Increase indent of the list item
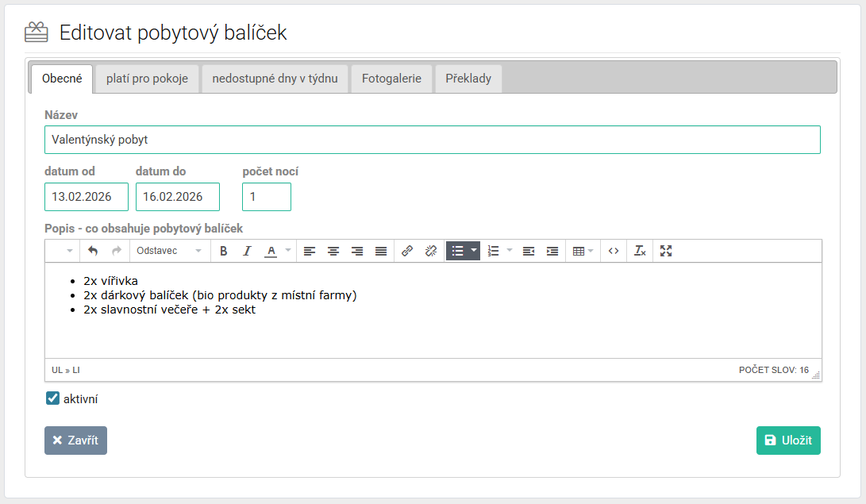The width and height of the screenshot is (866, 504). pos(552,251)
